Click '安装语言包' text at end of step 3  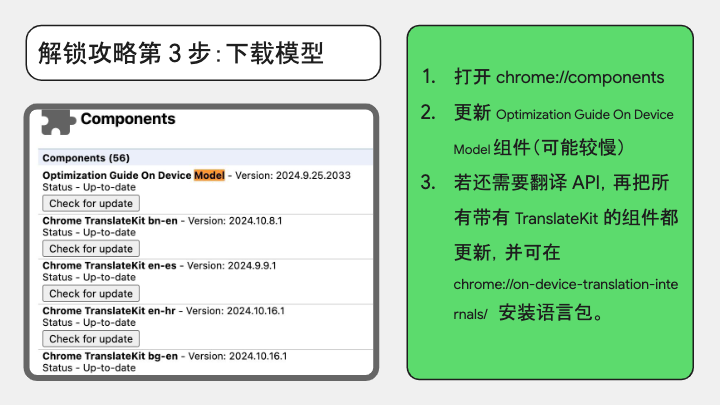[546, 313]
